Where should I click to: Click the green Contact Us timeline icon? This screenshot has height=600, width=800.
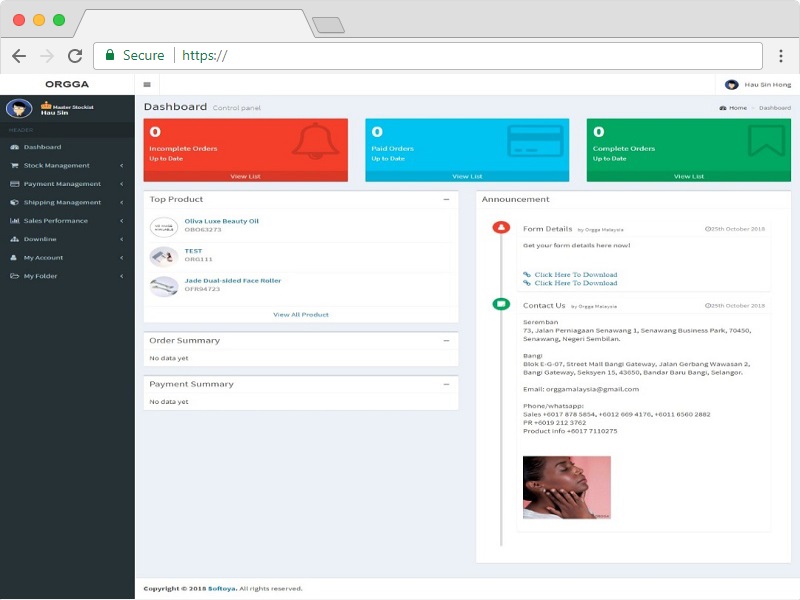[x=501, y=304]
